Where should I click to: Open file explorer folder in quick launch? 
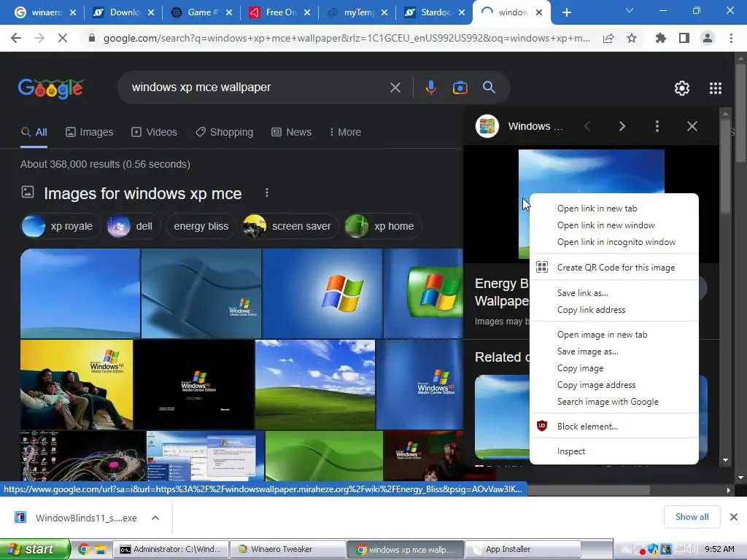tap(100, 549)
